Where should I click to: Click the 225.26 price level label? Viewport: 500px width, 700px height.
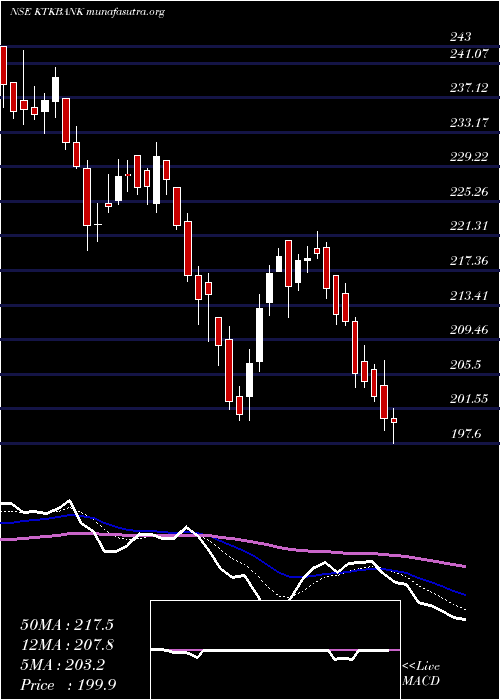click(x=469, y=192)
